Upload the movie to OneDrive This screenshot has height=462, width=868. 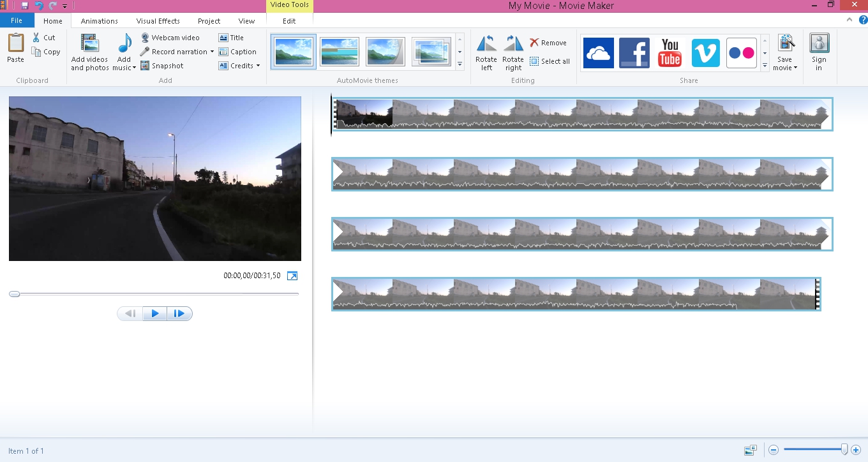pos(598,52)
